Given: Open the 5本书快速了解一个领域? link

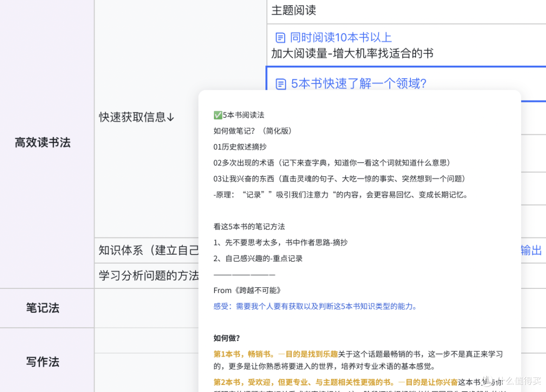Looking at the screenshot, I should (358, 83).
